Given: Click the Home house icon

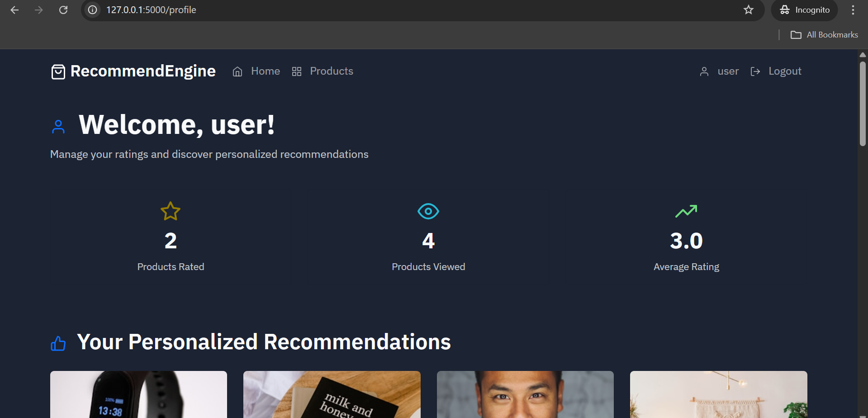Looking at the screenshot, I should pos(237,71).
